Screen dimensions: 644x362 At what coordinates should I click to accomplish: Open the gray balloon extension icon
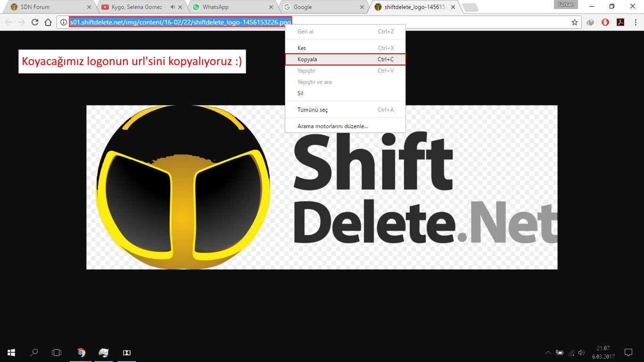590,22
